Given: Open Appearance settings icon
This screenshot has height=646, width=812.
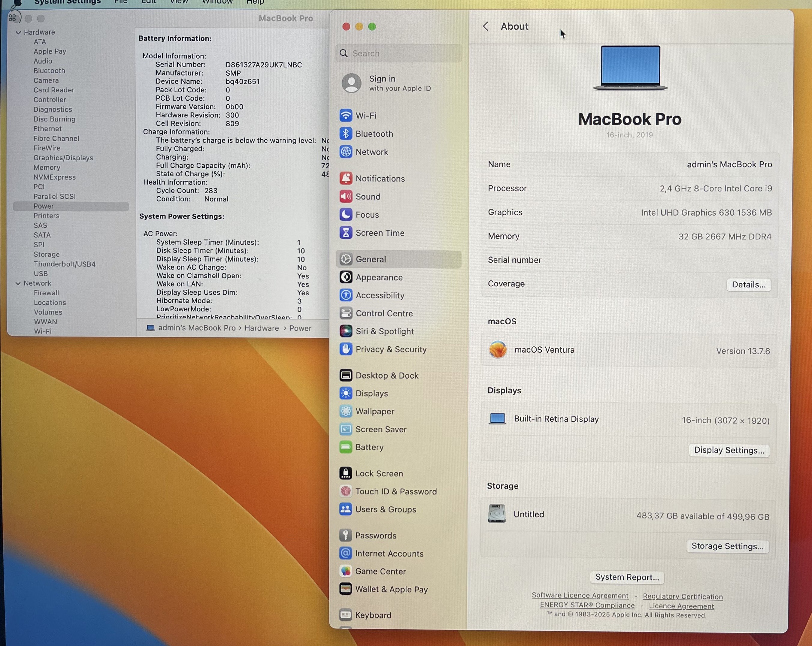Looking at the screenshot, I should pyautogui.click(x=346, y=277).
